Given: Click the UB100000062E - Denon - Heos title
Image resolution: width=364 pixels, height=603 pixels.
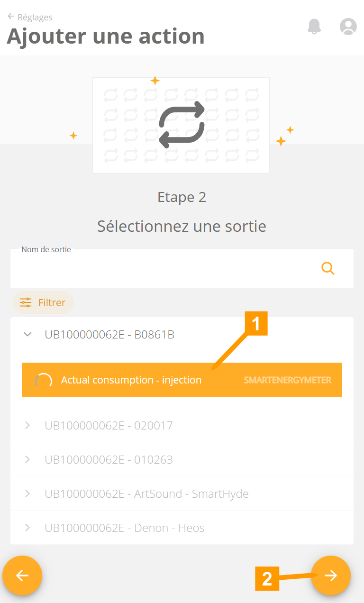Looking at the screenshot, I should (x=125, y=528).
